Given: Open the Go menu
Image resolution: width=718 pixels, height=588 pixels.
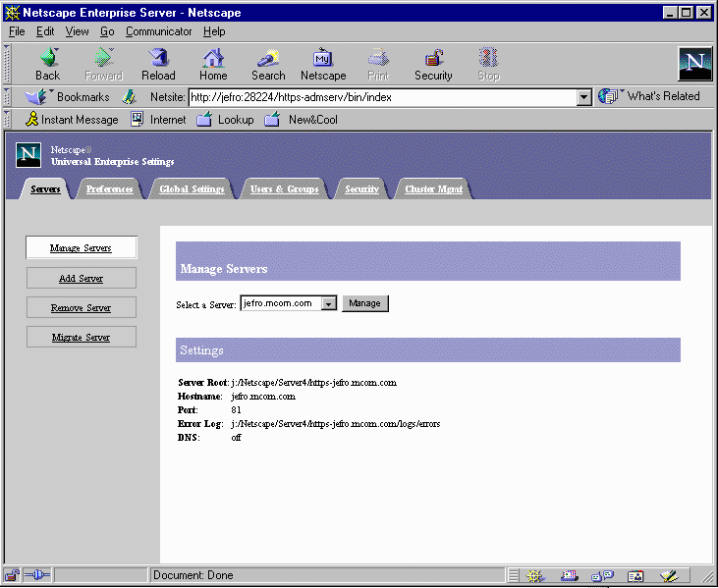Looking at the screenshot, I should coord(107,31).
